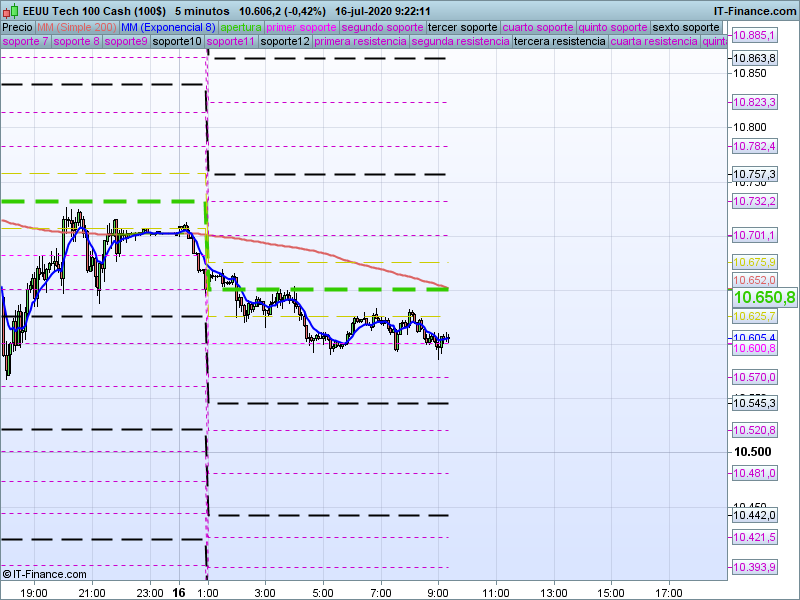This screenshot has width=800, height=600.
Task: Click the soporte10 legend label
Action: click(x=179, y=42)
